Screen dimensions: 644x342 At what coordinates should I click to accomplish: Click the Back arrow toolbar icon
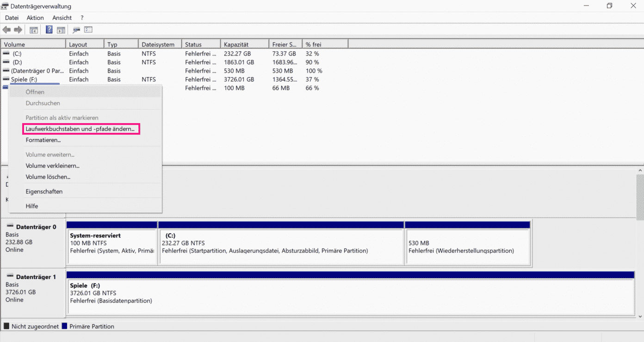(x=6, y=30)
